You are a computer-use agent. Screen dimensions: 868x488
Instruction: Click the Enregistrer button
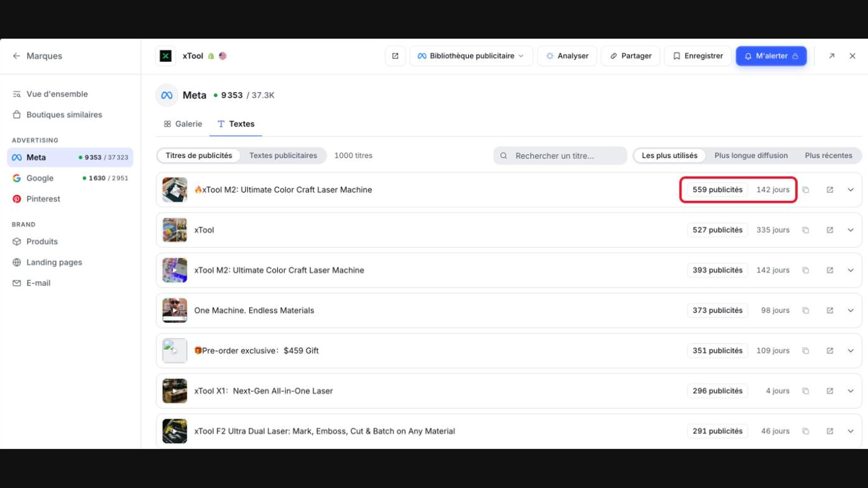pos(698,56)
